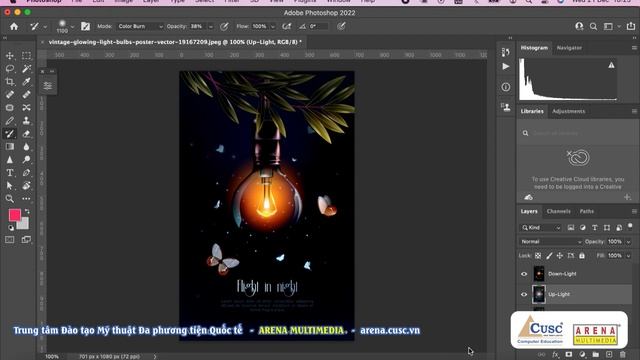Toggle lock image pixels brush icon
The width and height of the screenshot is (640, 360).
pyautogui.click(x=549, y=256)
